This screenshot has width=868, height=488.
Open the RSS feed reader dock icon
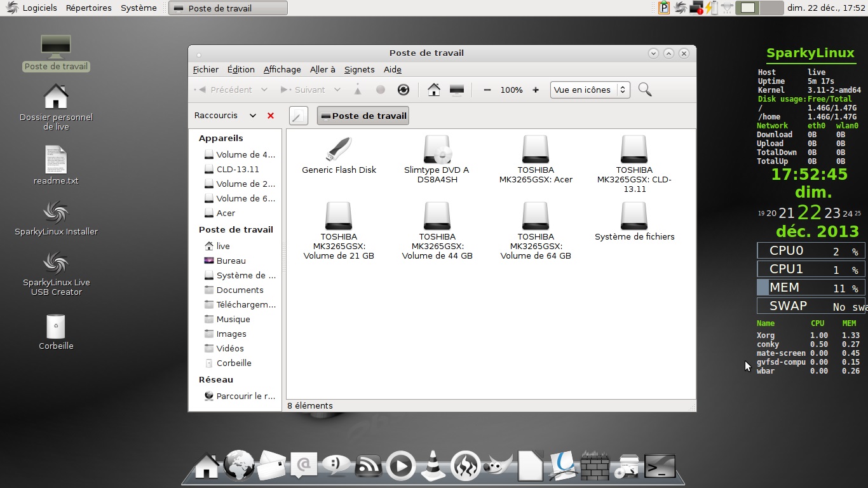click(369, 466)
